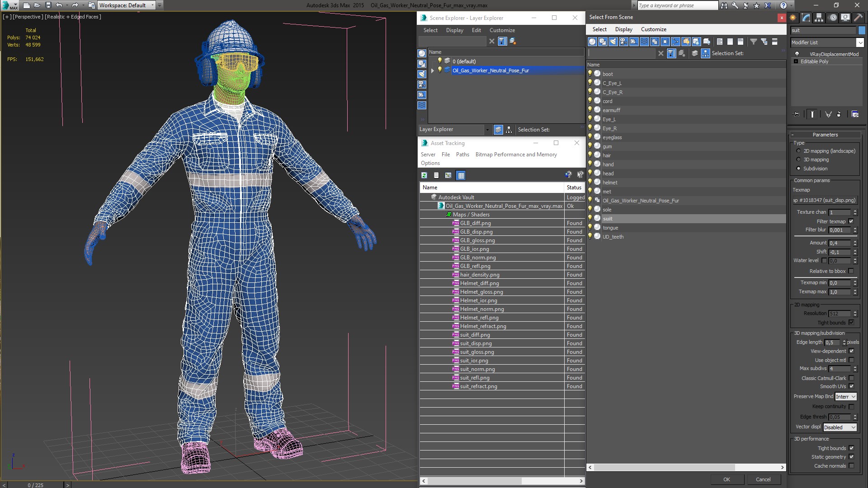Toggle Display Lights filter in Select From Scene
The width and height of the screenshot is (868, 488).
click(x=613, y=42)
